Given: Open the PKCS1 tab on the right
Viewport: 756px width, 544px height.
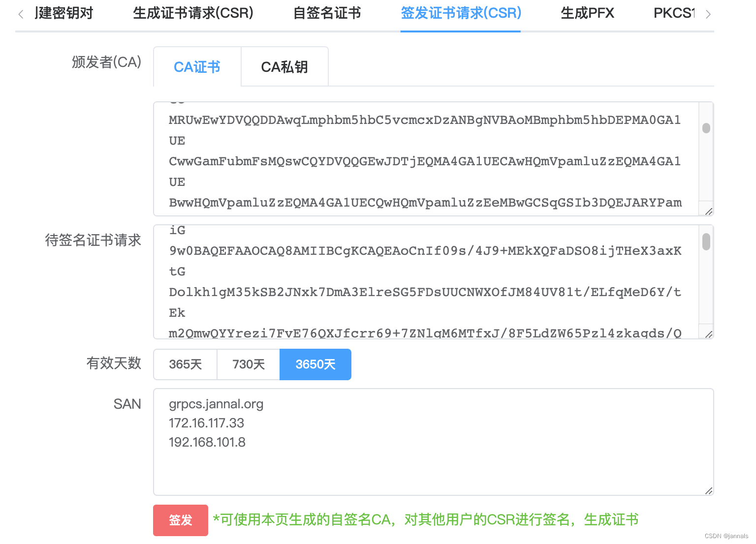Looking at the screenshot, I should tap(675, 13).
